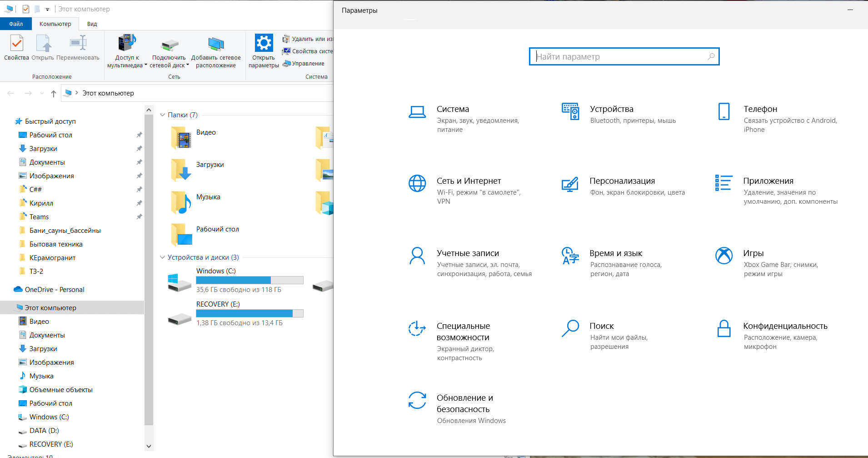Viewport: 868px width, 458px height.
Task: Select OneDrive - Personal in navigation pane
Action: coord(55,290)
